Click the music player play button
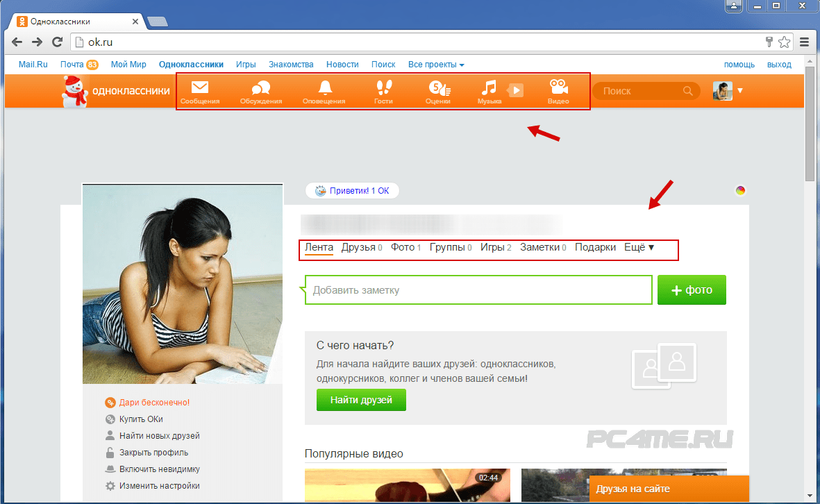820x504 pixels. [x=515, y=90]
